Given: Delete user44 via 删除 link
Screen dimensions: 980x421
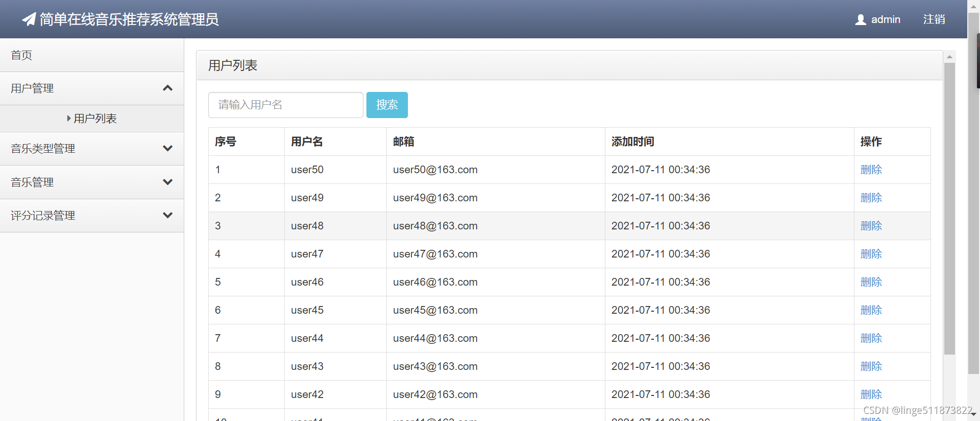Looking at the screenshot, I should pos(871,338).
